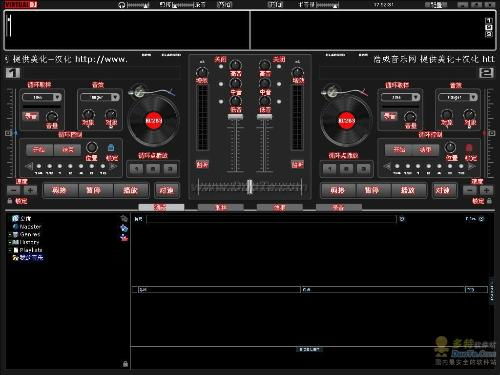Increase deck 1 pitch with plus button
This screenshot has width=500, height=375.
tap(30, 190)
